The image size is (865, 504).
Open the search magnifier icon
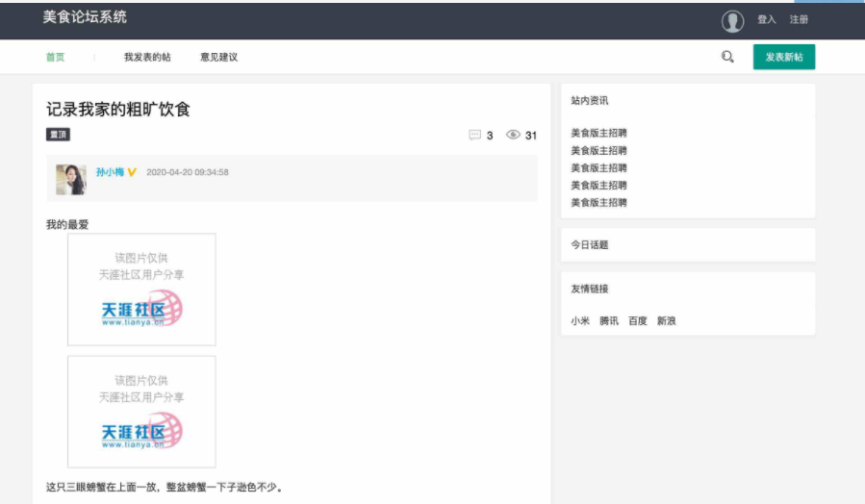[x=727, y=56]
